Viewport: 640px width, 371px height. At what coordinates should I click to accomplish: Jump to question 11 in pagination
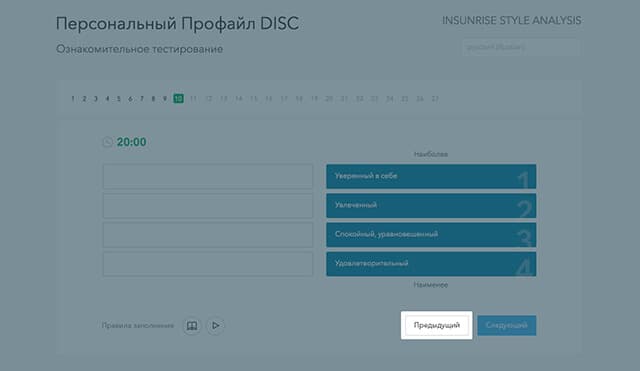point(193,99)
